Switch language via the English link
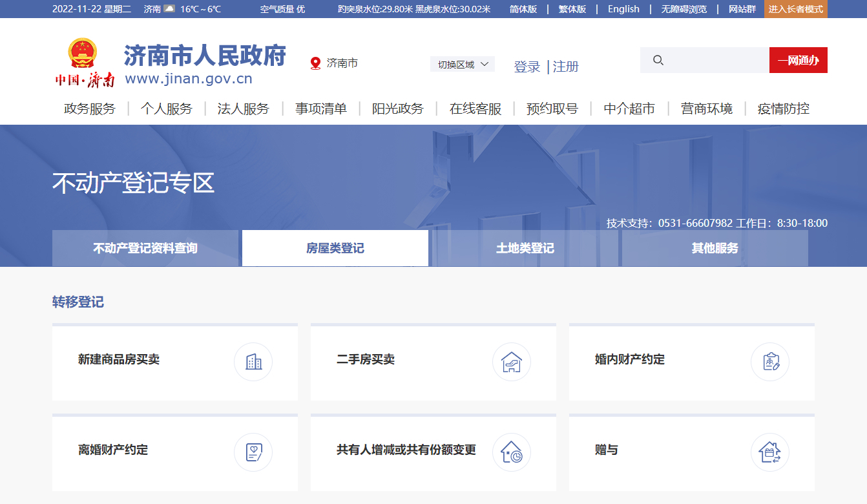The width and height of the screenshot is (867, 504). click(x=623, y=9)
